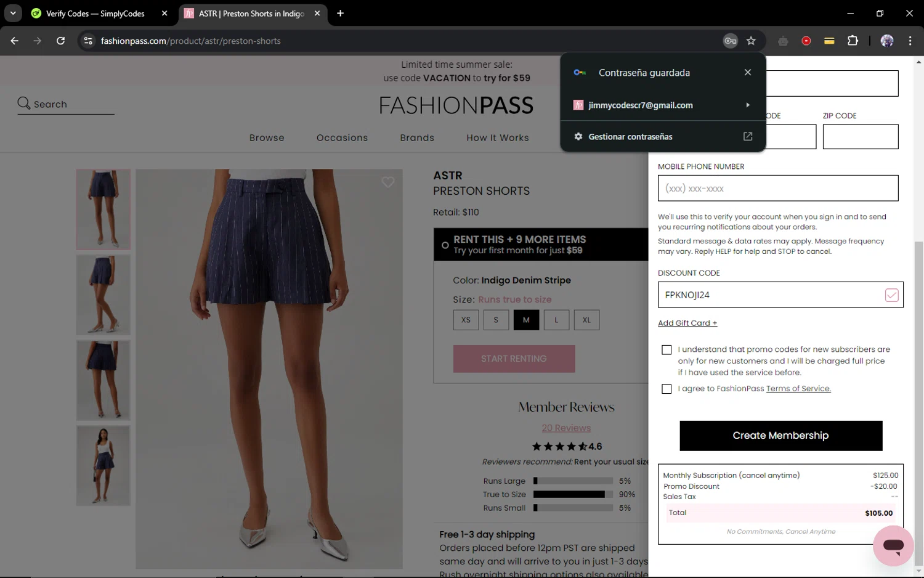The height and width of the screenshot is (578, 924).
Task: Close the ASTR Preston Shorts tab
Action: [x=317, y=13]
